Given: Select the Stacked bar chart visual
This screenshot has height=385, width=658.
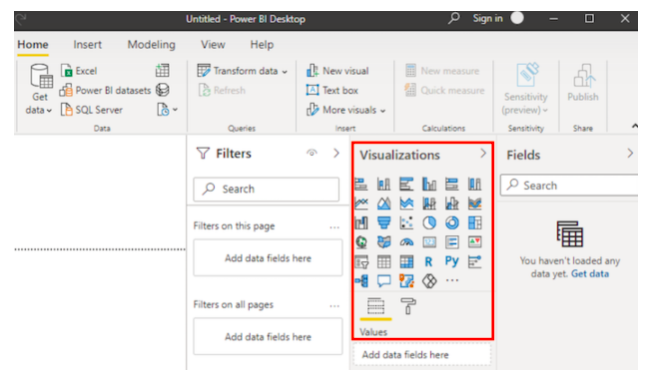Looking at the screenshot, I should click(361, 184).
